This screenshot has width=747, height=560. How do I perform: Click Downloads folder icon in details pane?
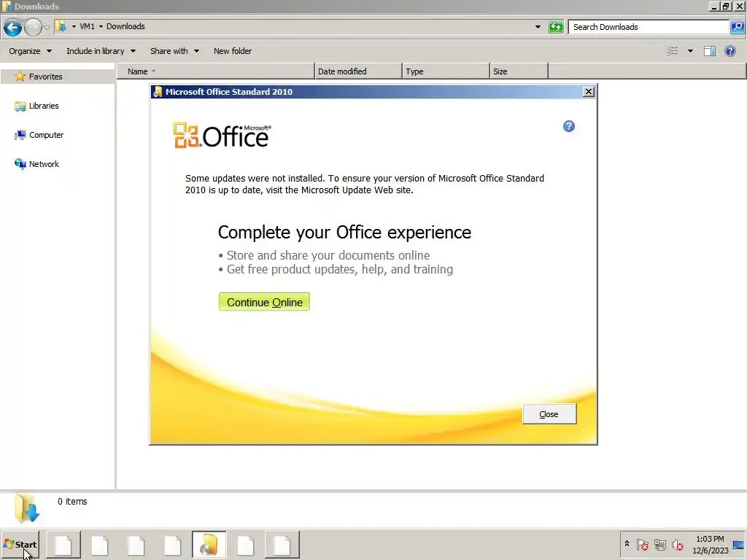tap(27, 508)
